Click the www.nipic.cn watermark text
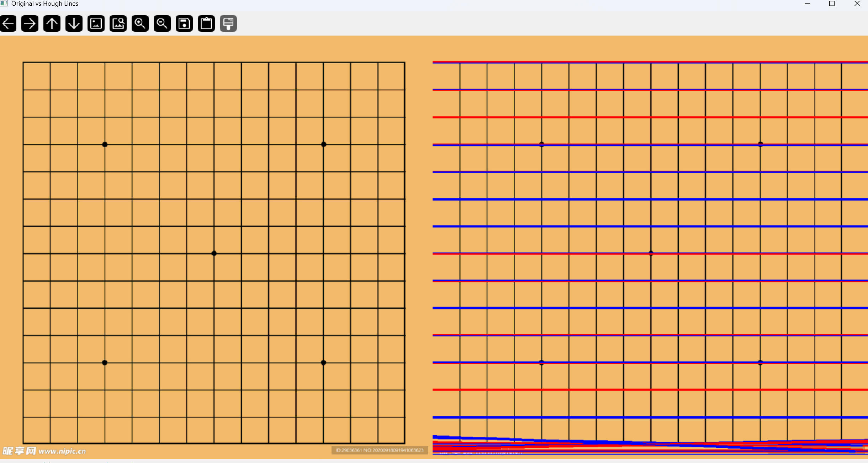The width and height of the screenshot is (868, 463). point(62,451)
